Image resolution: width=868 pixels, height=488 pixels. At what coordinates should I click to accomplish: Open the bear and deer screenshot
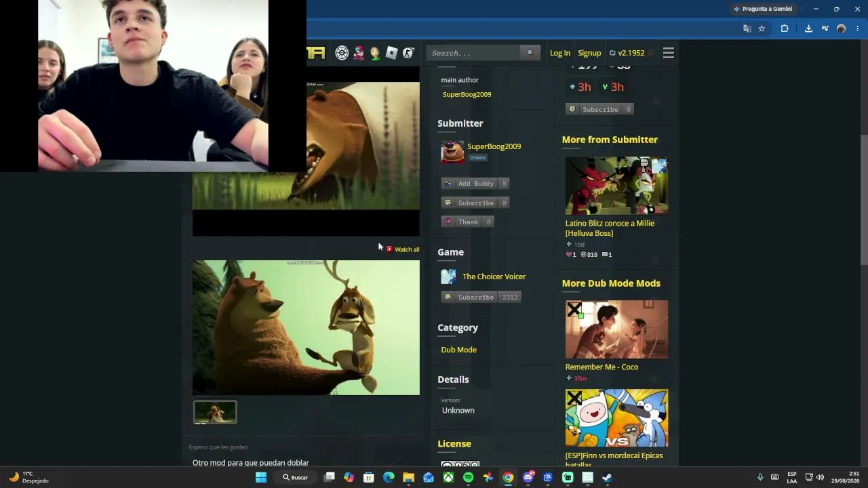tap(306, 327)
